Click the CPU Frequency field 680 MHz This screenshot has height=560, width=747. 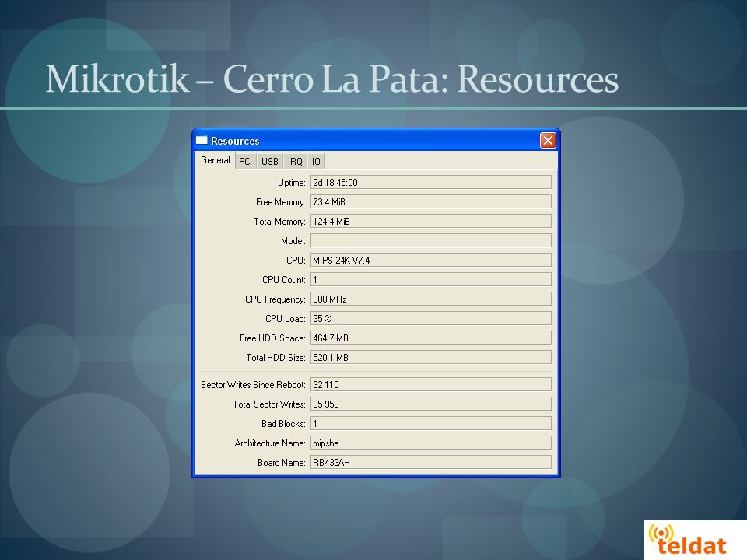pos(430,299)
